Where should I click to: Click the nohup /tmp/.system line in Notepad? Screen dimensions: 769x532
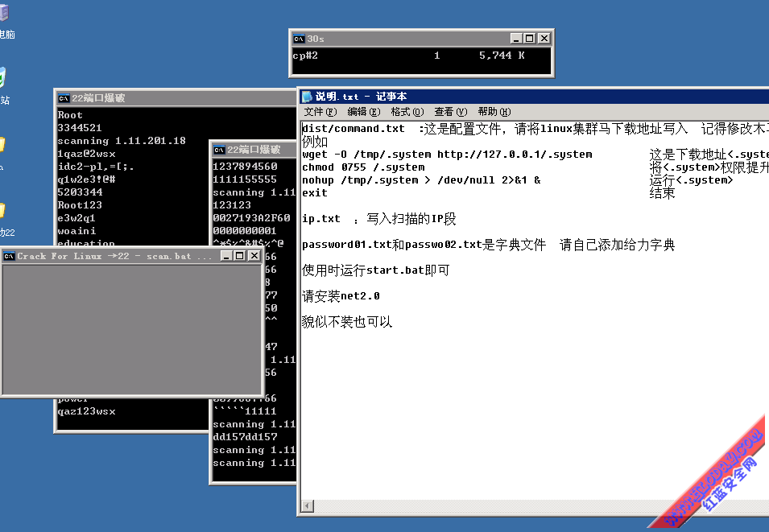click(421, 180)
